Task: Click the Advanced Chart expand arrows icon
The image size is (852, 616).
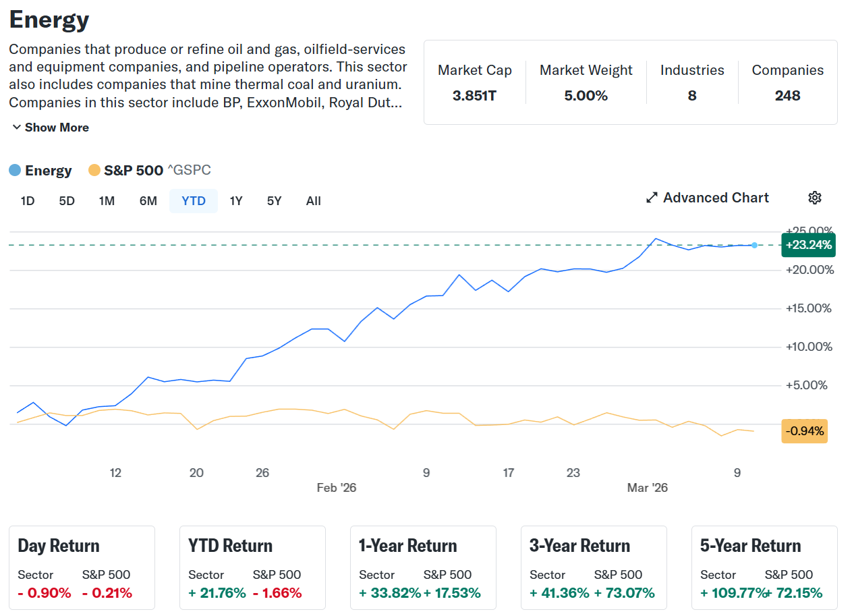Action: [x=652, y=198]
